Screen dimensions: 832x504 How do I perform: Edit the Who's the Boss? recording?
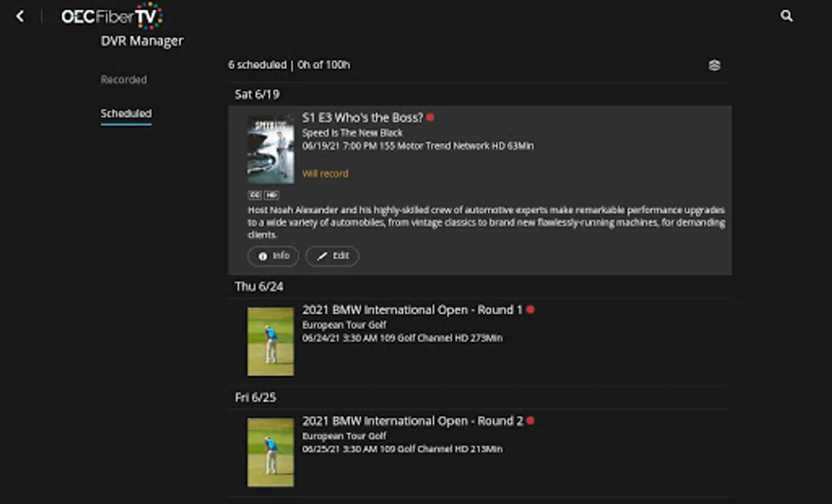coord(333,256)
